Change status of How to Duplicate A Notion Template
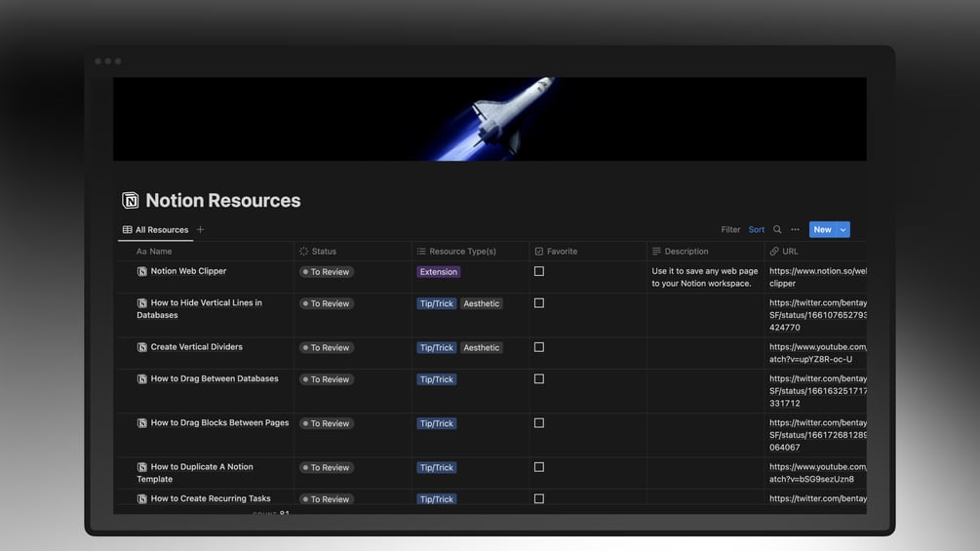 pos(327,467)
